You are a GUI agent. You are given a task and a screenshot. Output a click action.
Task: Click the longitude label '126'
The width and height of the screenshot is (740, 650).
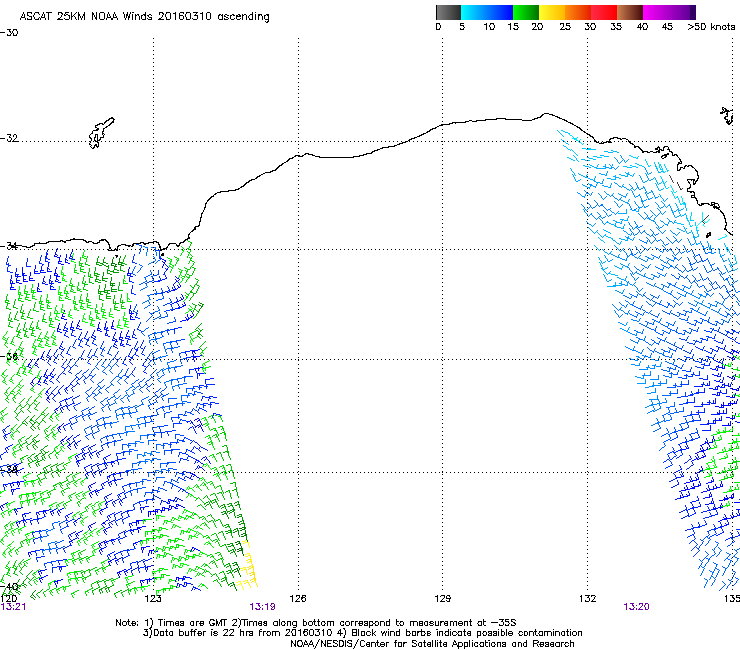pyautogui.click(x=298, y=599)
